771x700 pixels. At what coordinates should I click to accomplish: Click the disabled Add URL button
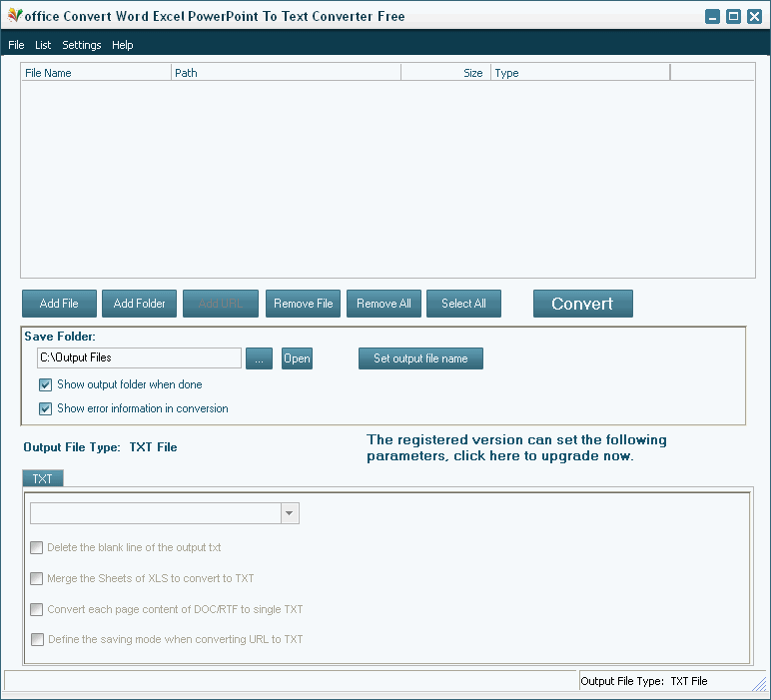221,304
